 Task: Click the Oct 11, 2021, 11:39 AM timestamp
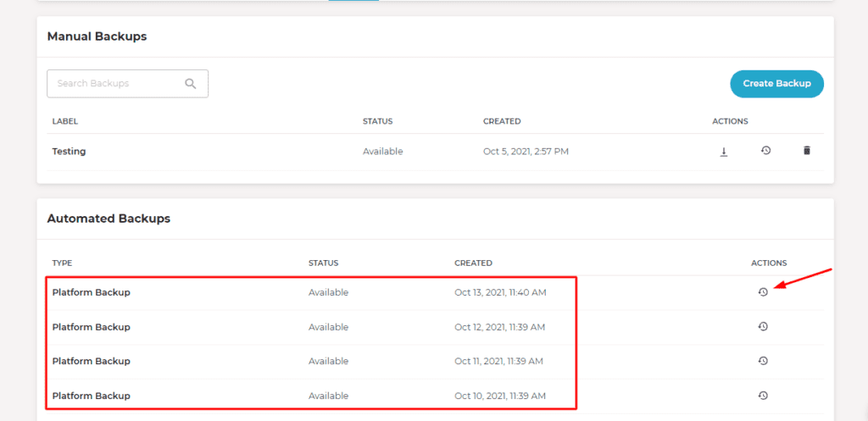pos(499,361)
